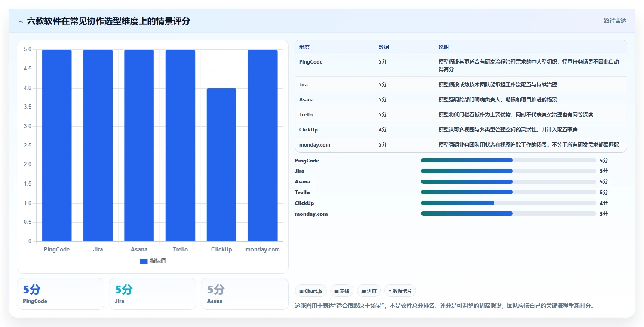Click the Trello progress bar

point(509,192)
